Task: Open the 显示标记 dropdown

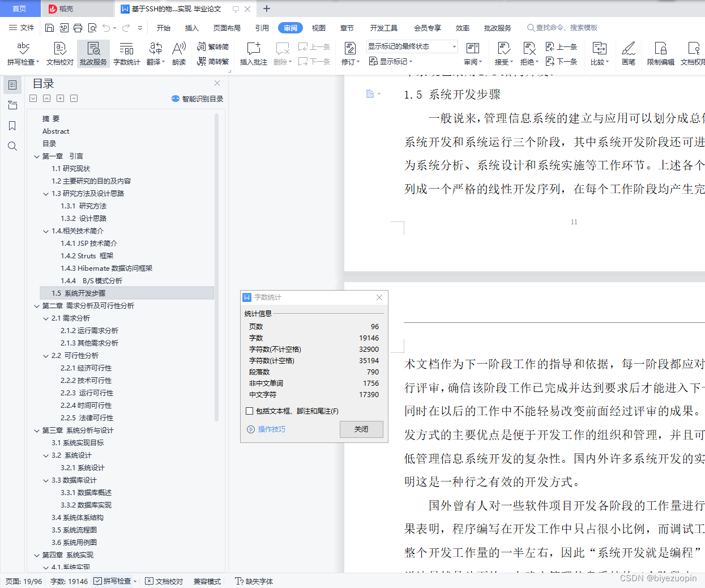Action: pos(391,61)
